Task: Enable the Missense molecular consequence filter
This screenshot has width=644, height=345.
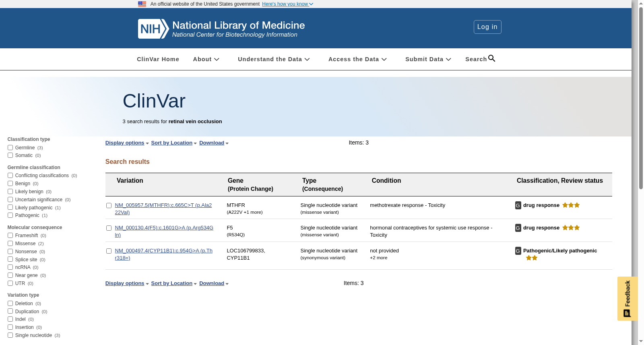Action: point(10,244)
